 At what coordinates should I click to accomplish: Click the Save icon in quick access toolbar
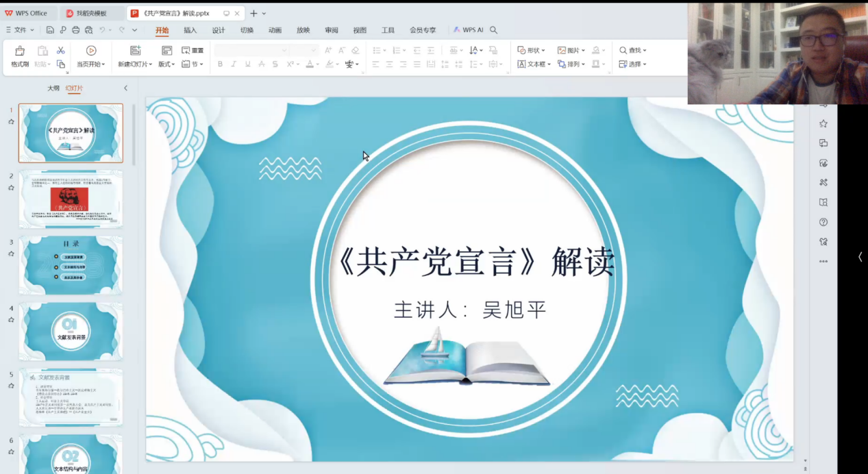[50, 30]
